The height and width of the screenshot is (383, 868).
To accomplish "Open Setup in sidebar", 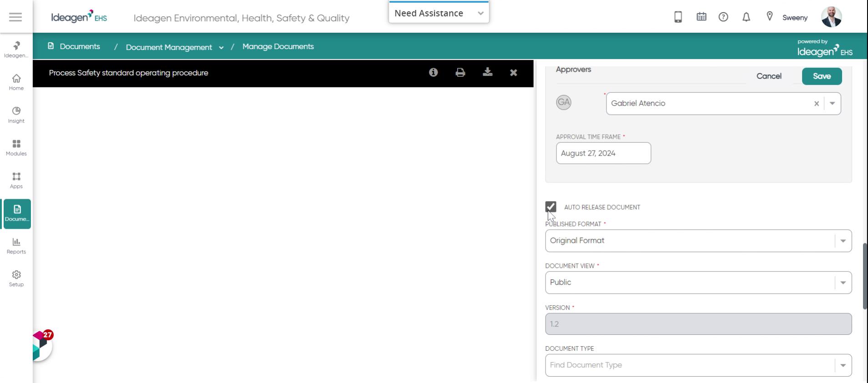I will tap(16, 279).
